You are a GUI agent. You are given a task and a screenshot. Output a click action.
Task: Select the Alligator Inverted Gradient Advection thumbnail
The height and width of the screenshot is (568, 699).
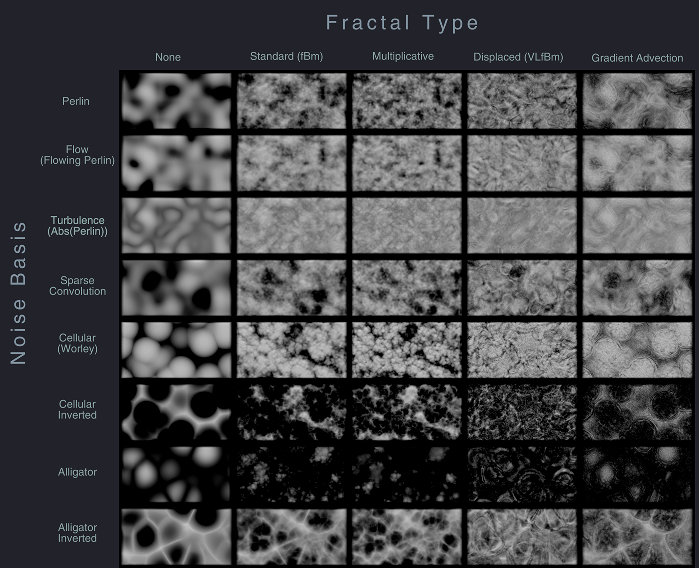[638, 537]
